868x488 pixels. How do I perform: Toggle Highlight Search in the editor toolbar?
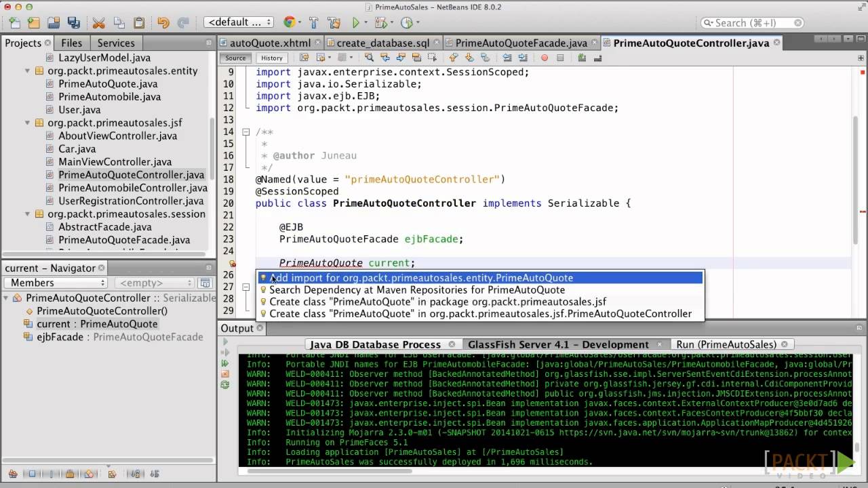416,58
